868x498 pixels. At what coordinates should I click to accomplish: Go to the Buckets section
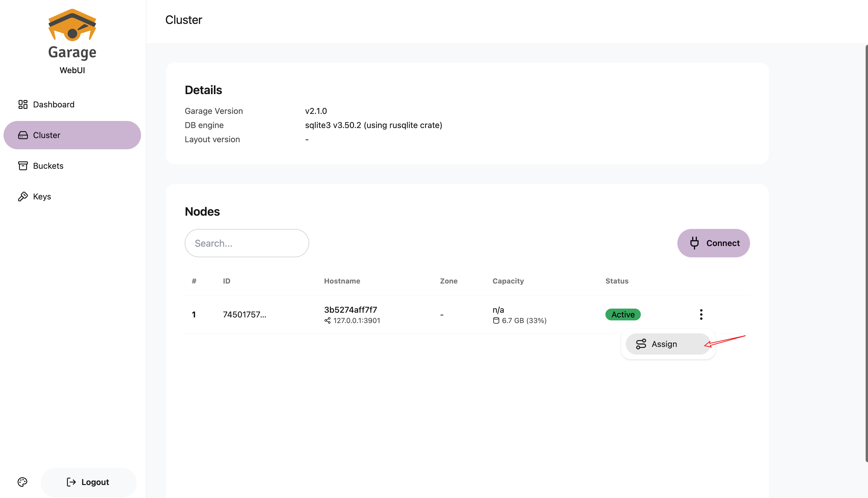[48, 166]
